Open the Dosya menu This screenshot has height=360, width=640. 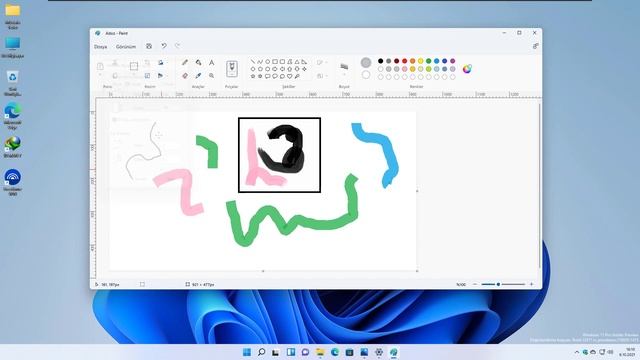pyautogui.click(x=100, y=47)
